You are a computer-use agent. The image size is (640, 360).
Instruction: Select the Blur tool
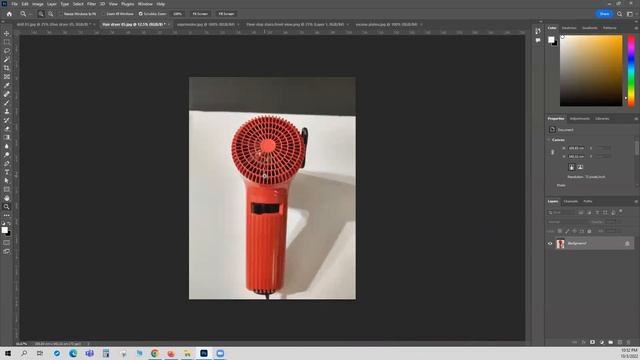pos(7,146)
